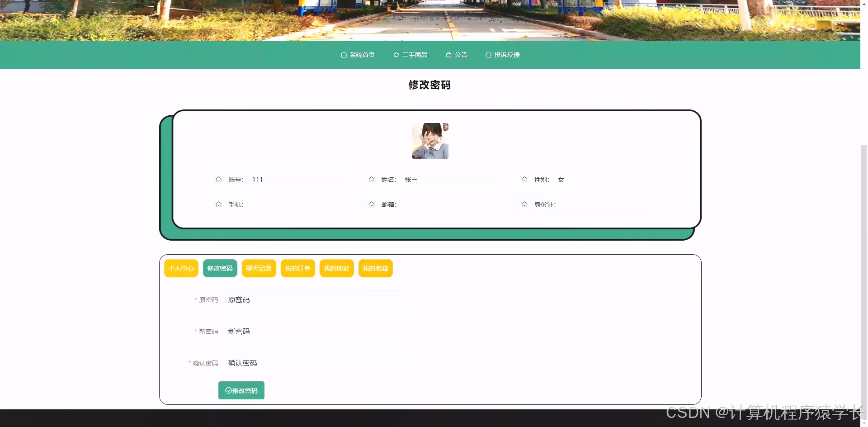
Task: Click the user avatar picture
Action: (x=430, y=141)
